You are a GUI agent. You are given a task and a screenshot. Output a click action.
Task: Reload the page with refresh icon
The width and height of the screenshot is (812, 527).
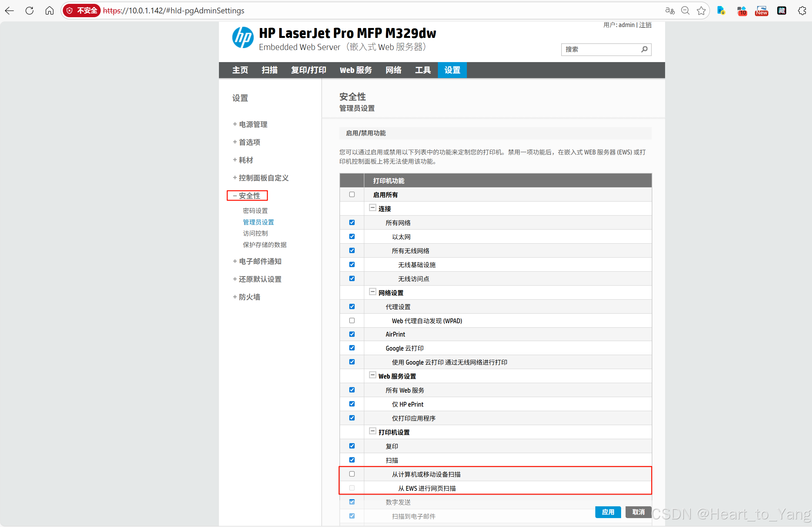[x=30, y=11]
